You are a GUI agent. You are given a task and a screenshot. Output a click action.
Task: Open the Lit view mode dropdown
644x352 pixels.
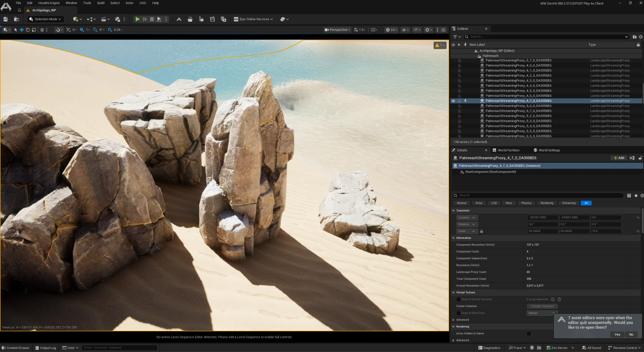click(391, 30)
